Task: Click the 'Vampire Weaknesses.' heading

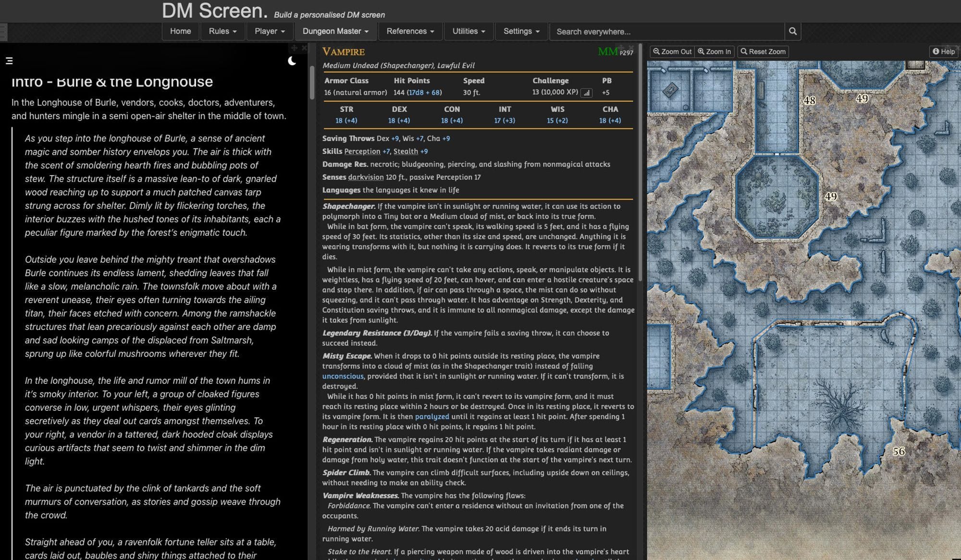Action: point(360,496)
